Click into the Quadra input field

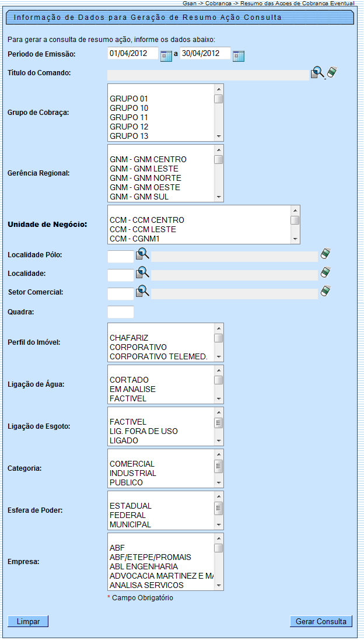point(121,312)
